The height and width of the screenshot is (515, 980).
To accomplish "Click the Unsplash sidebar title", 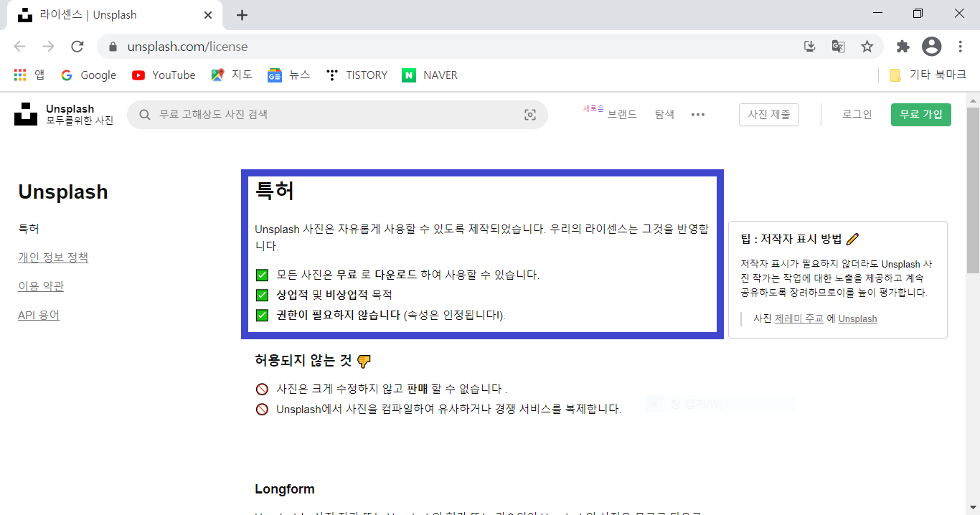I will coord(63,192).
